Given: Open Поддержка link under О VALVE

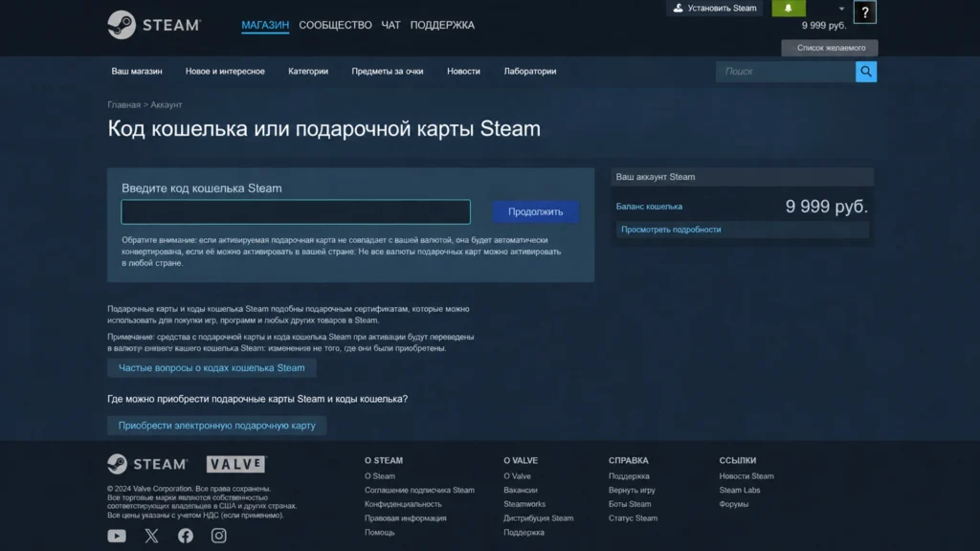Looking at the screenshot, I should (x=523, y=532).
